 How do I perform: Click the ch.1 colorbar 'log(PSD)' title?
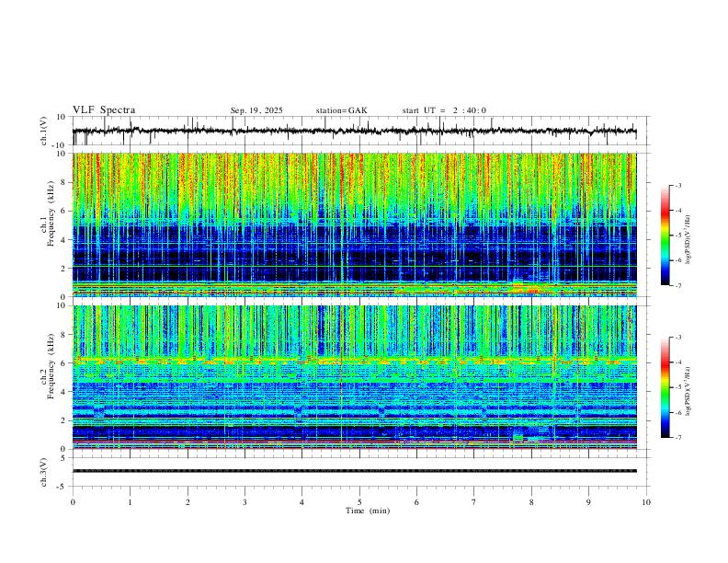[x=688, y=240]
